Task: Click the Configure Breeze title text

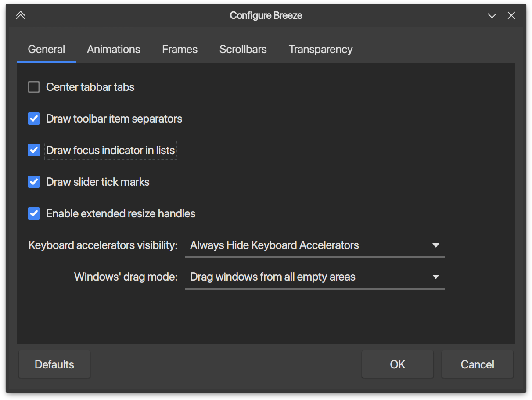Action: pos(266,15)
